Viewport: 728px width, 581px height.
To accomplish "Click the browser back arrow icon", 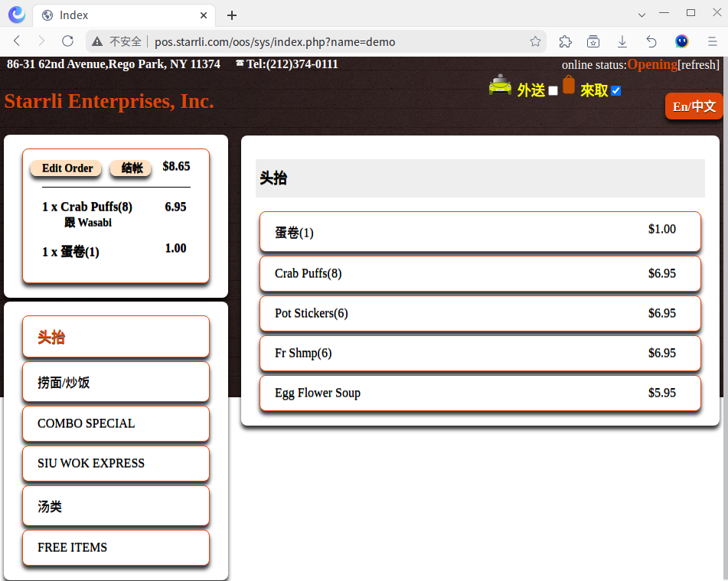I will tap(17, 41).
